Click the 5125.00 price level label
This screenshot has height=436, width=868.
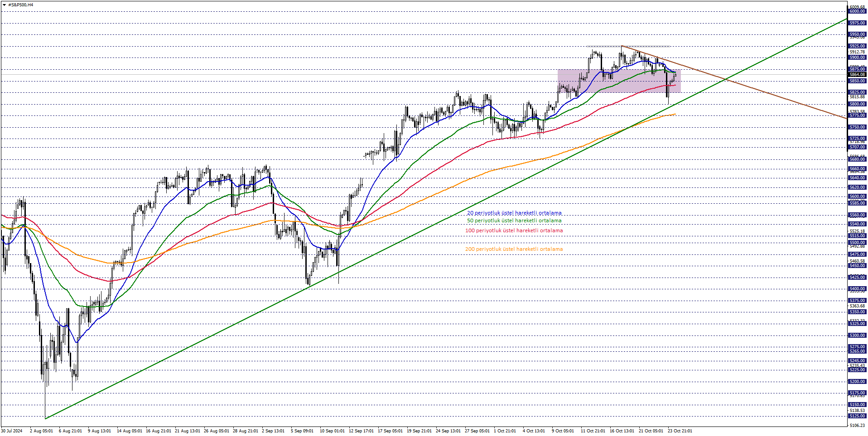coord(857,416)
